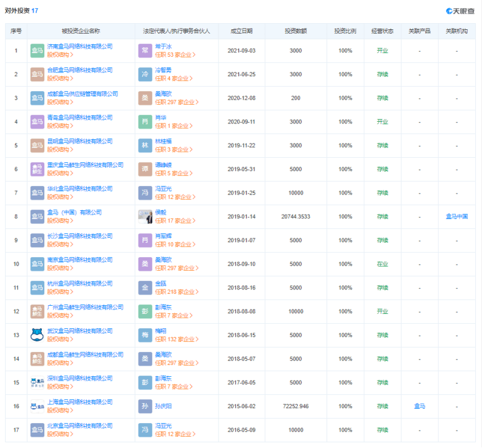Click the 盒马鲜生 badge for 重庆盒马鲜生网络科技有限公司
The height and width of the screenshot is (448, 482).
37,169
